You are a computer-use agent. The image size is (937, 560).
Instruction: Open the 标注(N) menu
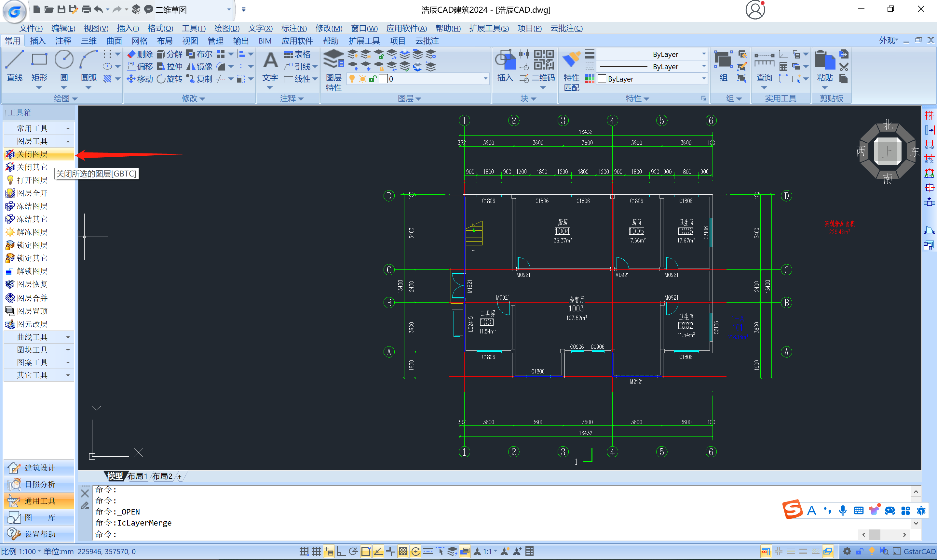coord(294,28)
